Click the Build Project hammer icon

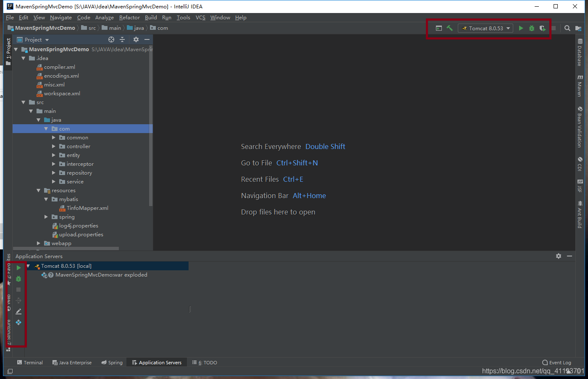pyautogui.click(x=449, y=28)
